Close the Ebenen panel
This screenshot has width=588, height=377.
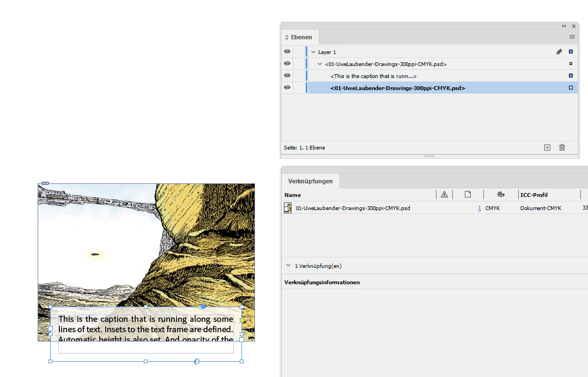click(x=574, y=26)
